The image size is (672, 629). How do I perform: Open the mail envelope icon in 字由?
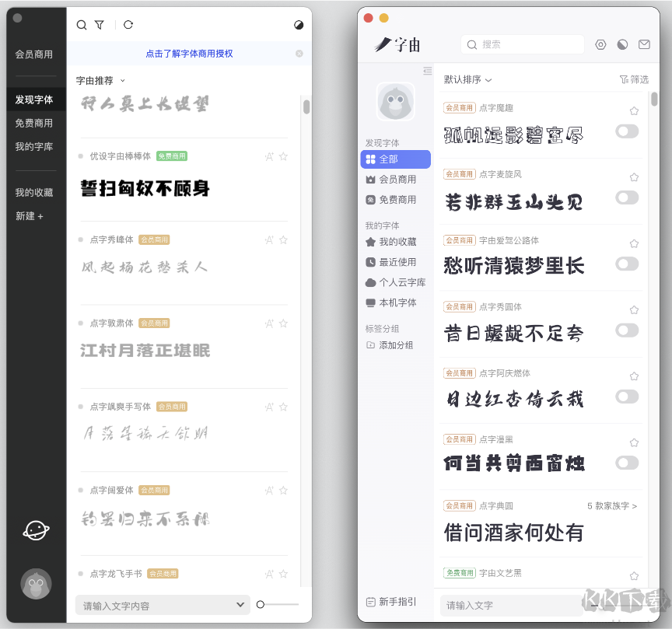click(644, 44)
